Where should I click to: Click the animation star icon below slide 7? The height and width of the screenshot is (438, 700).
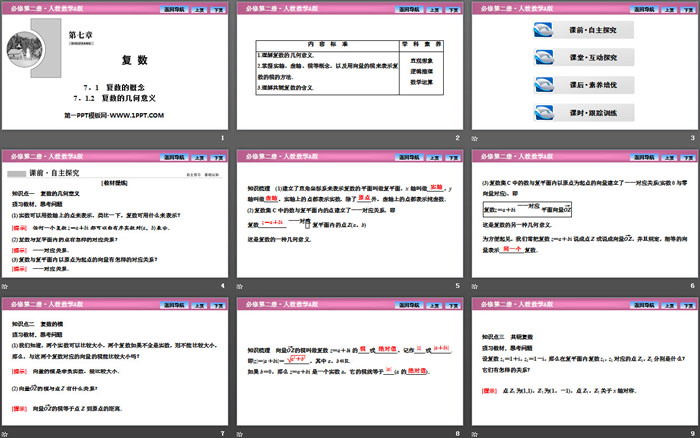point(4,434)
